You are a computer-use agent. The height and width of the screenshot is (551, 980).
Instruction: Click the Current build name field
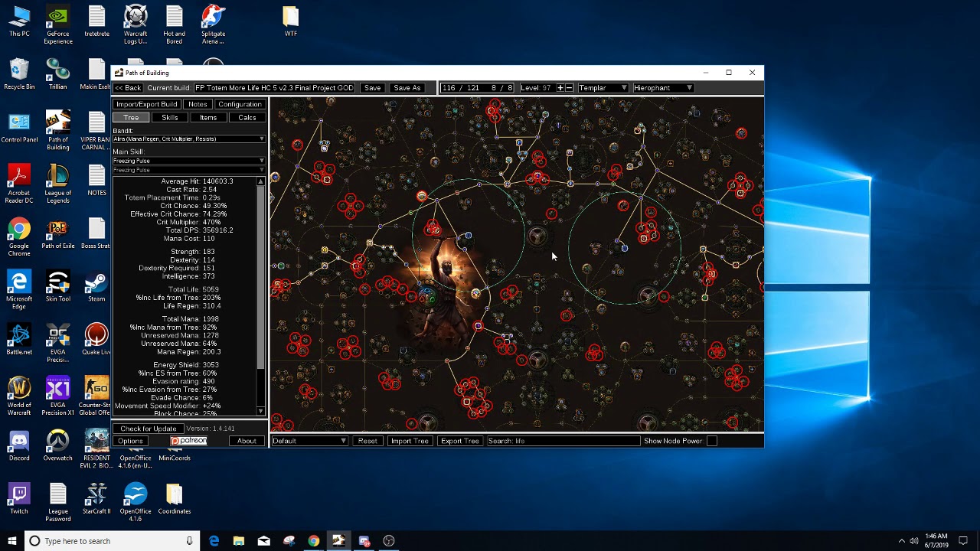(274, 88)
